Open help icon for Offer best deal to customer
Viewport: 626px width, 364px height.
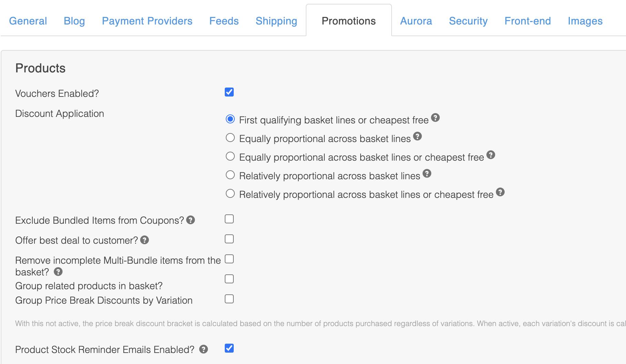(144, 240)
